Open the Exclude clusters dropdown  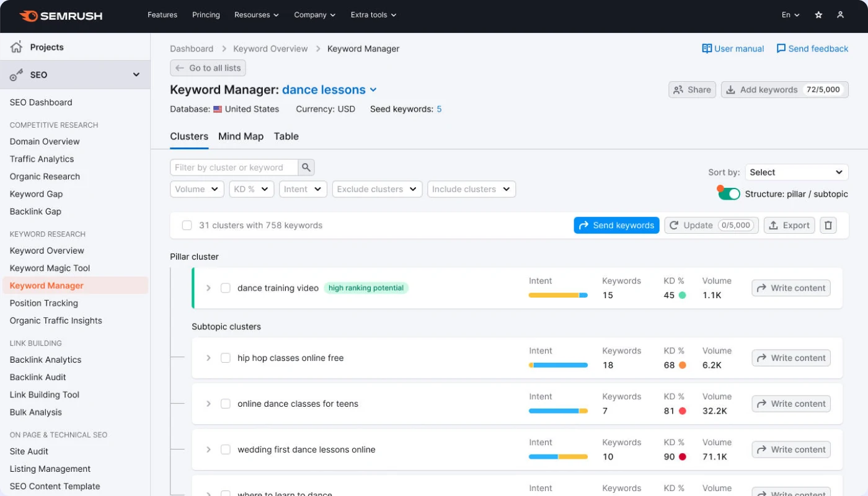[x=378, y=189]
